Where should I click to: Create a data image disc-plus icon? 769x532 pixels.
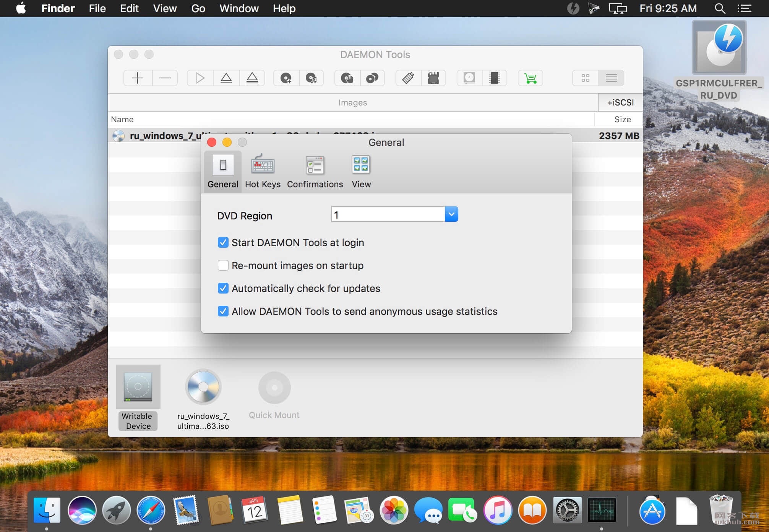tap(286, 78)
